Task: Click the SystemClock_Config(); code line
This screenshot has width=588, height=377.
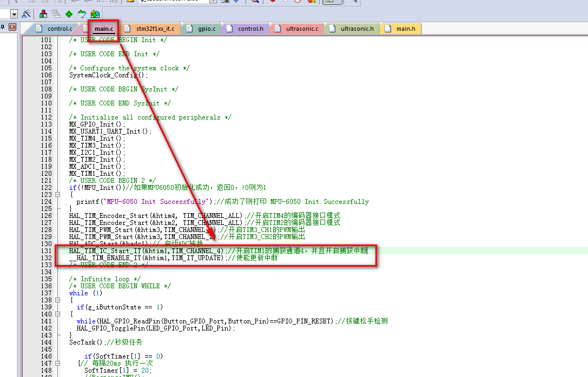Action: (108, 75)
